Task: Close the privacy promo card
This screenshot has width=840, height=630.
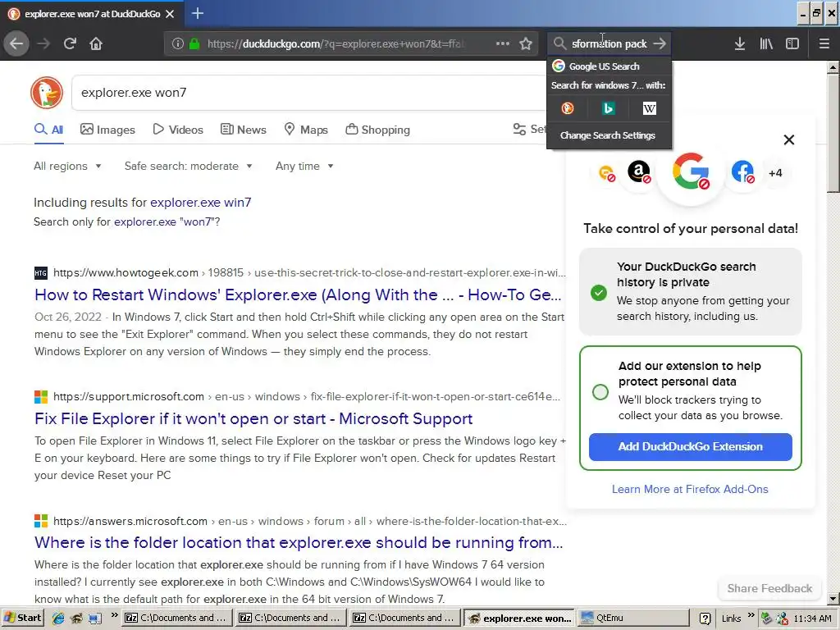Action: coord(788,139)
